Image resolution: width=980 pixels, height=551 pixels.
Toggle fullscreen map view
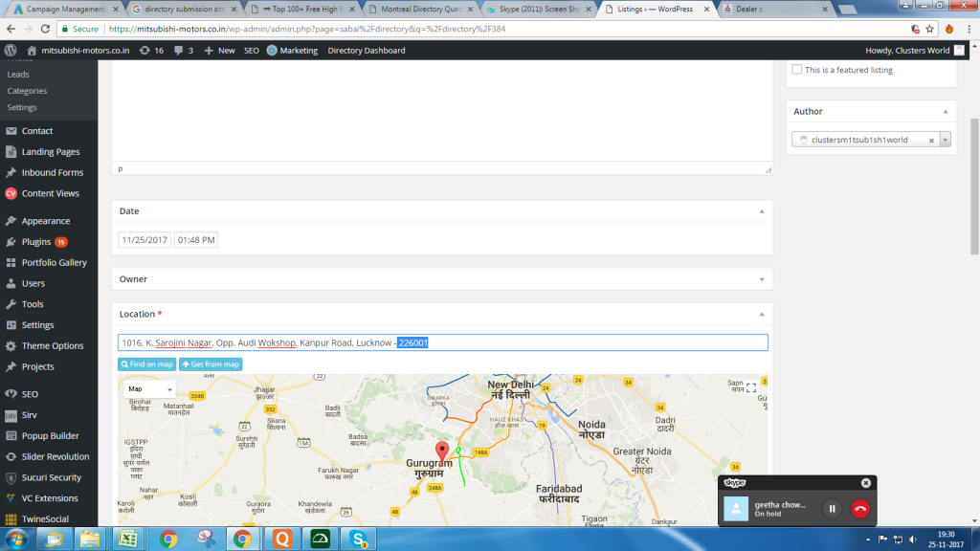(x=751, y=388)
